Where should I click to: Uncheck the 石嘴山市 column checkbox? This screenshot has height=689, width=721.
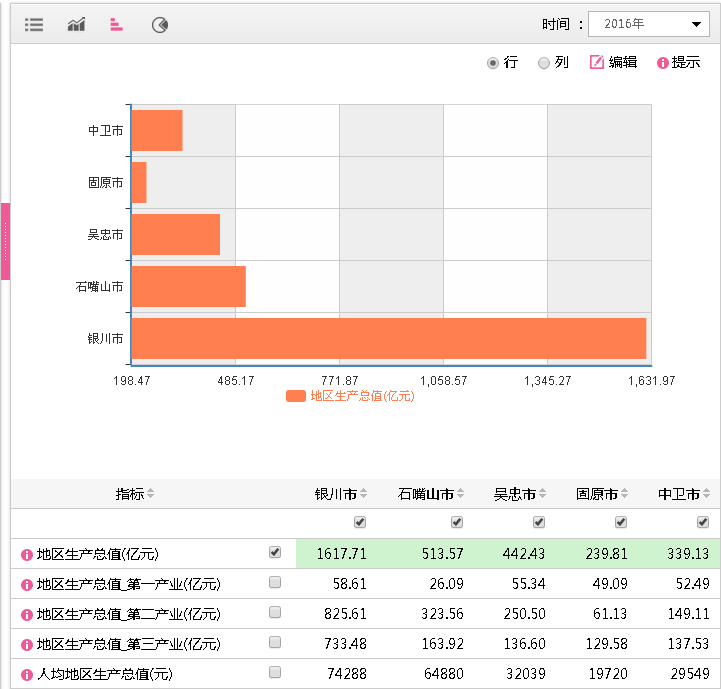tap(457, 522)
